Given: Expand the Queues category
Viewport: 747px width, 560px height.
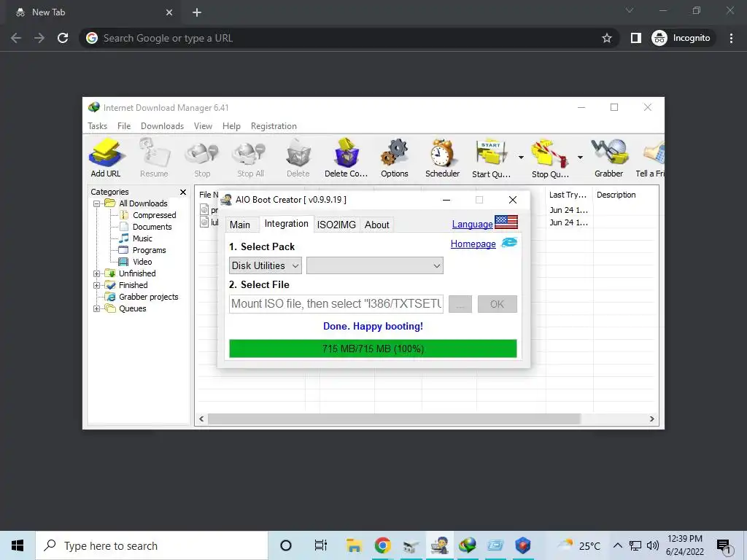Looking at the screenshot, I should coord(97,308).
